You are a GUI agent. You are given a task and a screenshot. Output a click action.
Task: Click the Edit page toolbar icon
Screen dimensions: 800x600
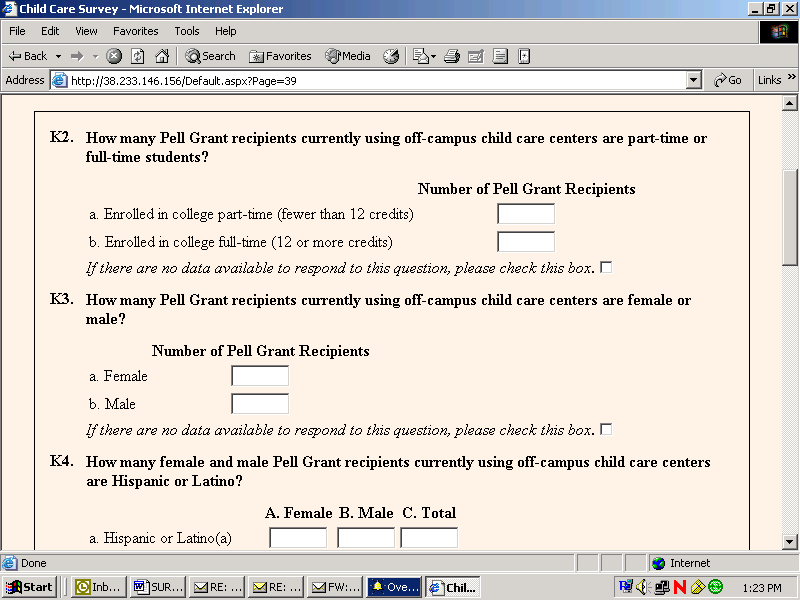tap(476, 56)
